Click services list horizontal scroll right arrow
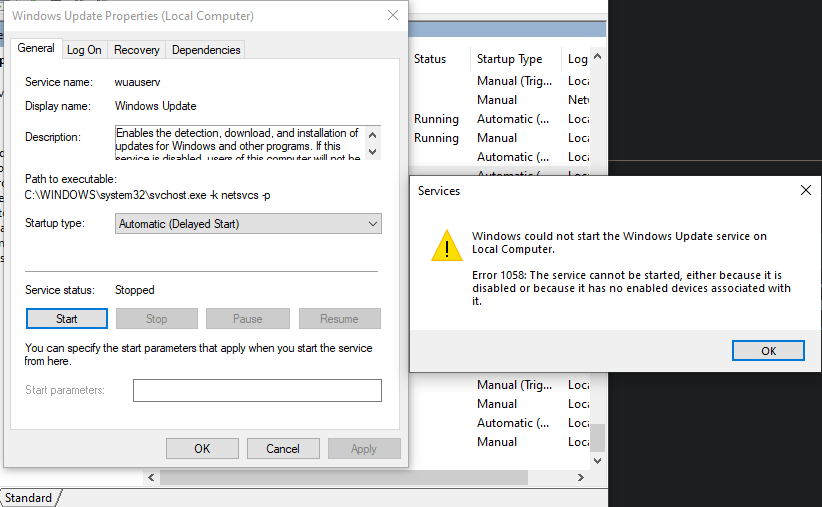Image resolution: width=822 pixels, height=507 pixels. [x=580, y=477]
